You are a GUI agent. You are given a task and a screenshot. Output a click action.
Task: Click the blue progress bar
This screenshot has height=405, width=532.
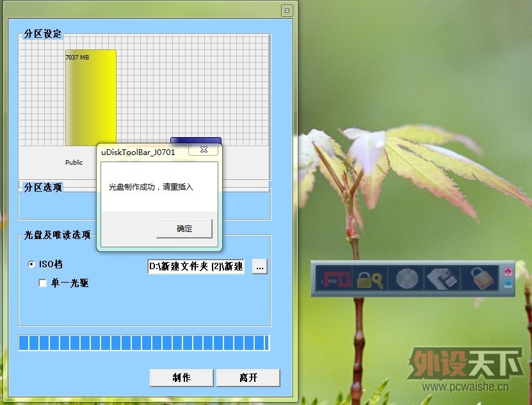pos(144,343)
